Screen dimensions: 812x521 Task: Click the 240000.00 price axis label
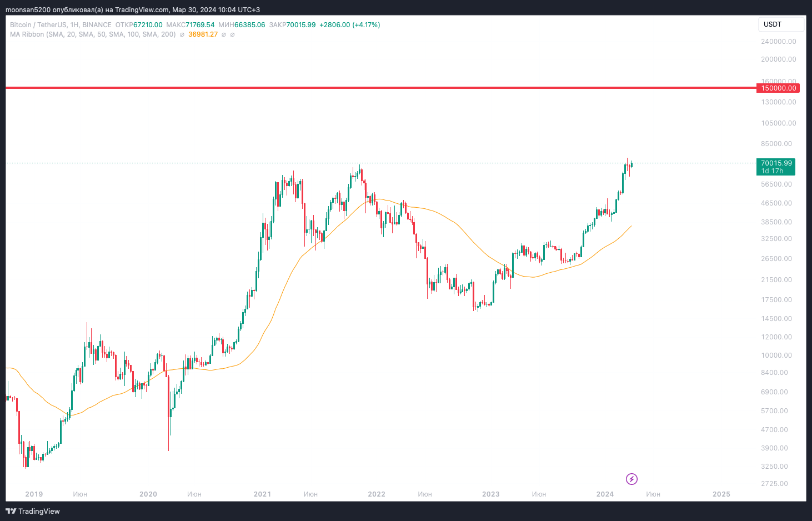point(779,42)
